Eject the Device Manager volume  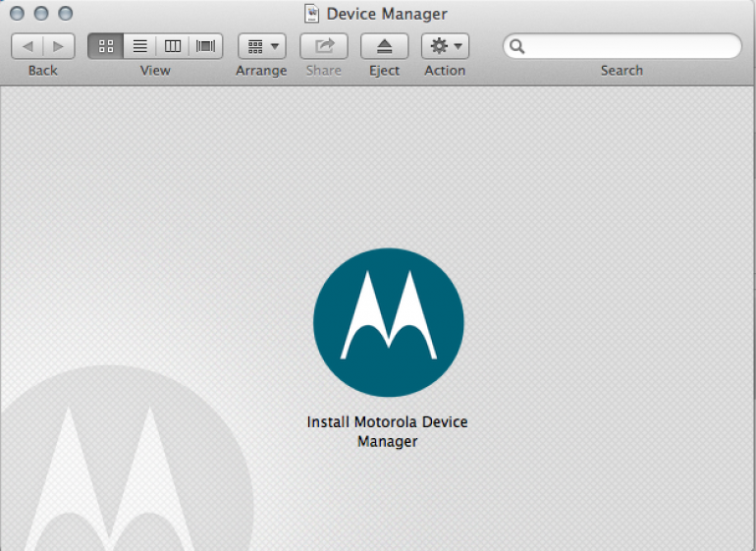[x=384, y=46]
